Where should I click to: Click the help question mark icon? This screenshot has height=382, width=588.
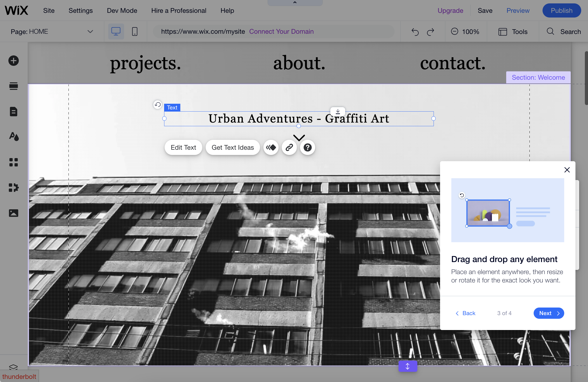click(308, 148)
